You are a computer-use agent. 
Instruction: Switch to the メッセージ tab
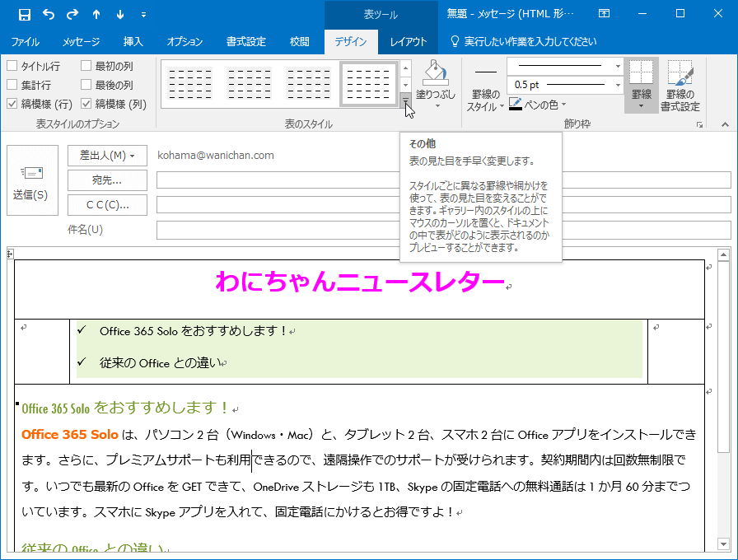coord(82,41)
